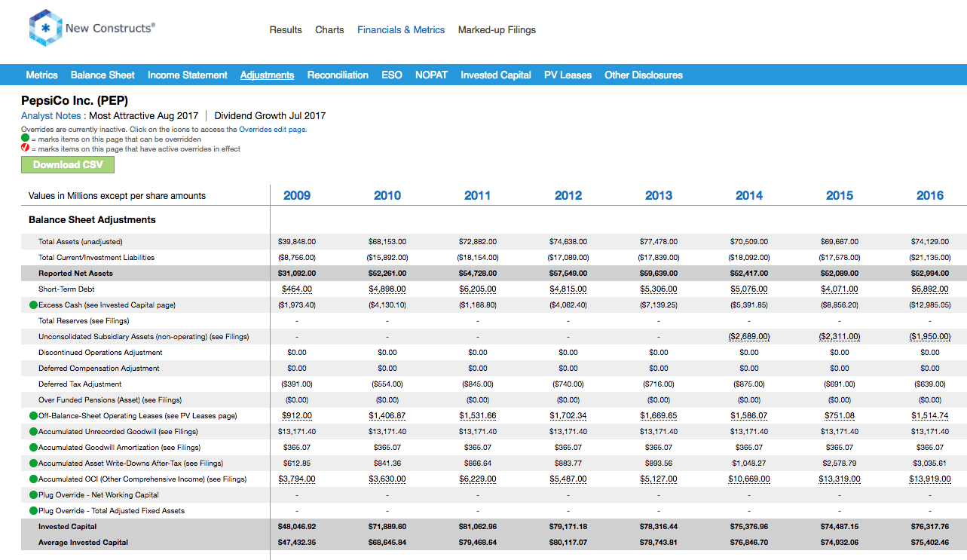Image resolution: width=967 pixels, height=560 pixels.
Task: Click 2009 Operating Leases value $912.00
Action: 297,416
